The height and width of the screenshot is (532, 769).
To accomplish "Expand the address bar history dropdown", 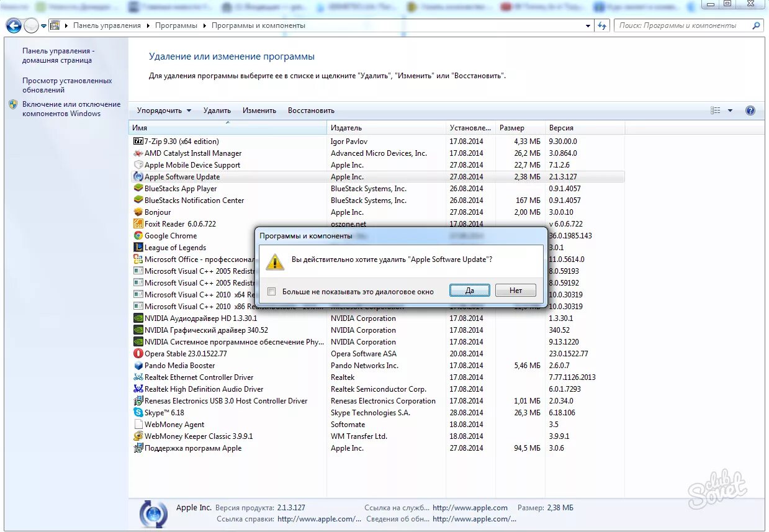I will click(x=588, y=26).
